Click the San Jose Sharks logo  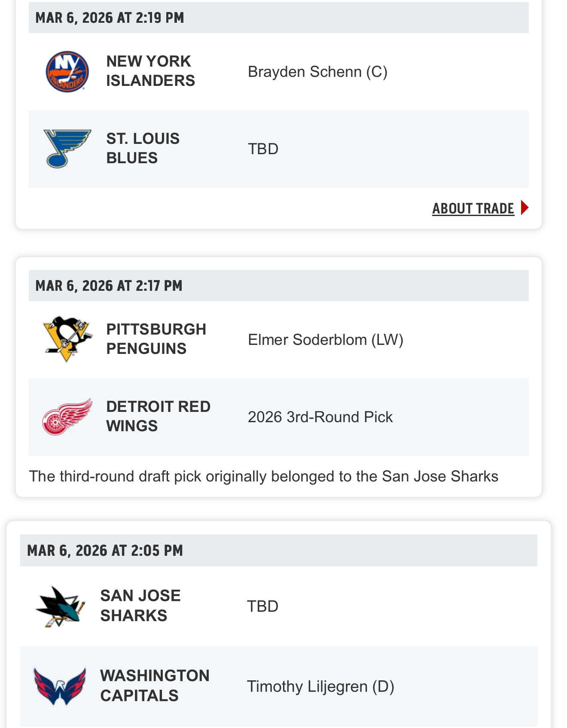[60, 606]
